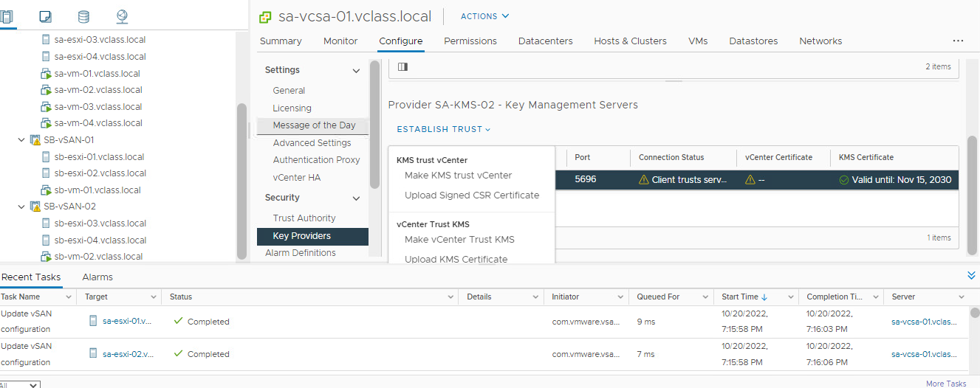
Task: Collapse the SB-vSAN-02 cluster node
Action: click(x=21, y=207)
